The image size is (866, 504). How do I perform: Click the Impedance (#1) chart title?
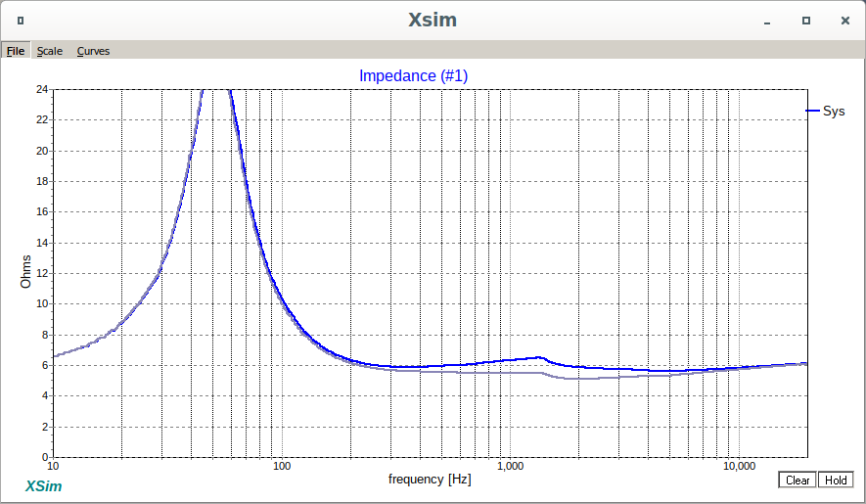coord(413,75)
